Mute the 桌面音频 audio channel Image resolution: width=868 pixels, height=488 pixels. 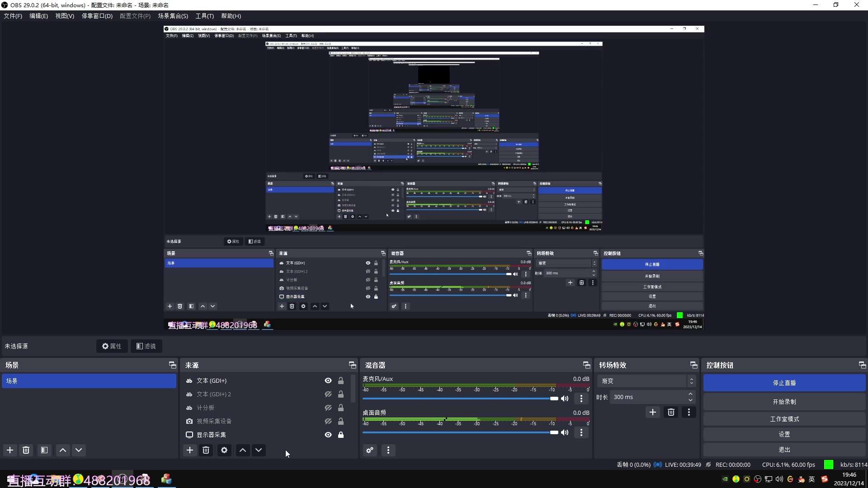pyautogui.click(x=565, y=432)
